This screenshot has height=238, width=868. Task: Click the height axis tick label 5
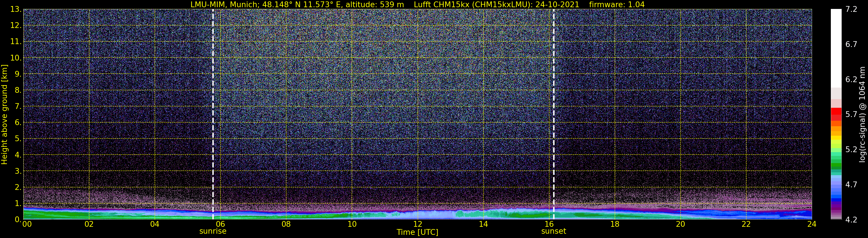pyautogui.click(x=18, y=139)
